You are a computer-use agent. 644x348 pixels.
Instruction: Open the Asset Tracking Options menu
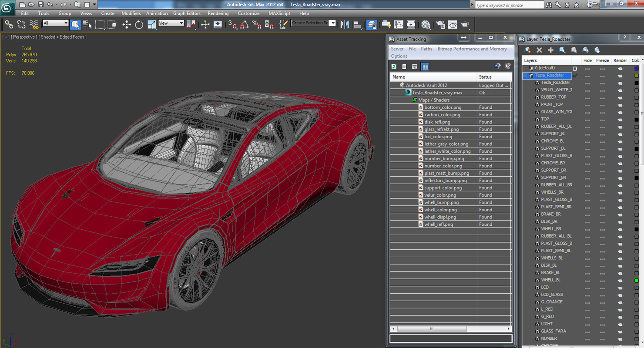click(399, 56)
